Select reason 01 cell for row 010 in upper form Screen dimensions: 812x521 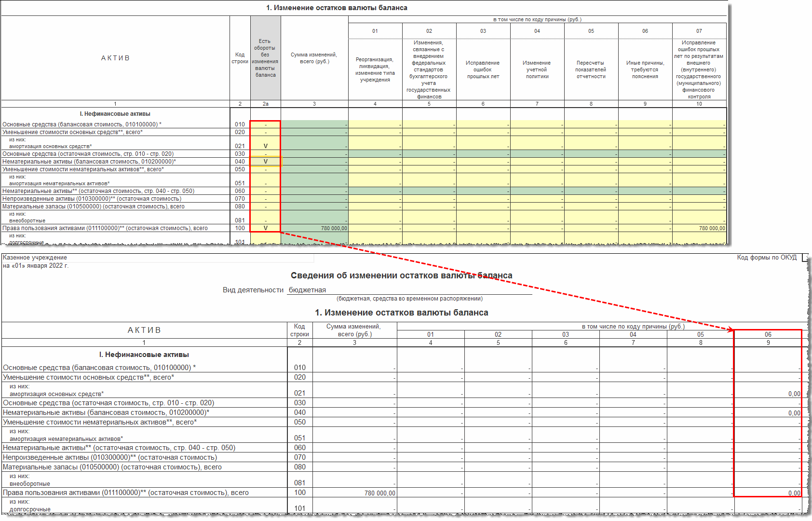click(375, 124)
